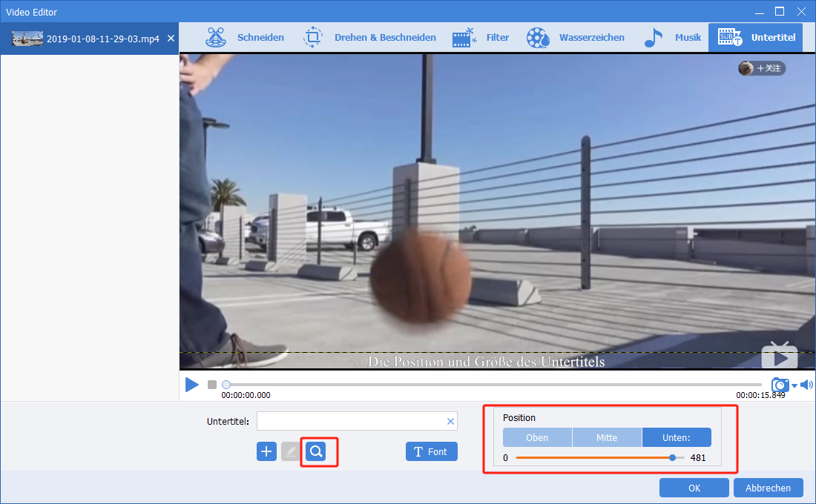Click the subtitle text on video preview
Image resolution: width=816 pixels, height=504 pixels.
pyautogui.click(x=486, y=362)
